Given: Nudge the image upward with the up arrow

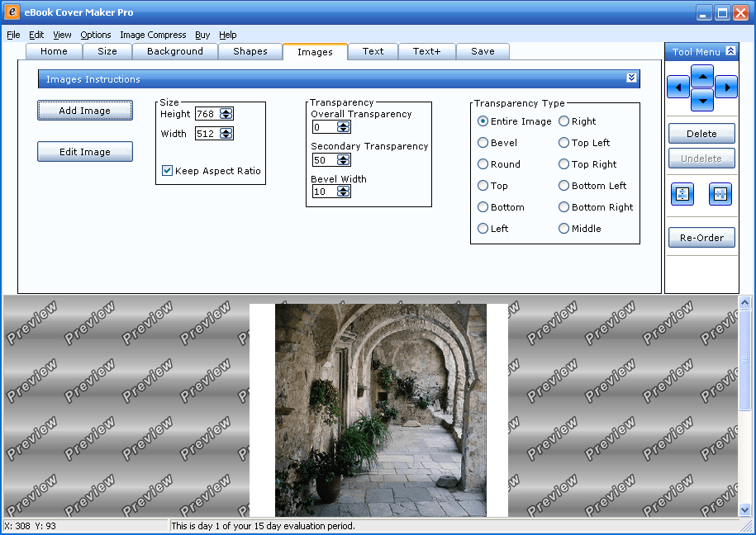Looking at the screenshot, I should pyautogui.click(x=701, y=77).
